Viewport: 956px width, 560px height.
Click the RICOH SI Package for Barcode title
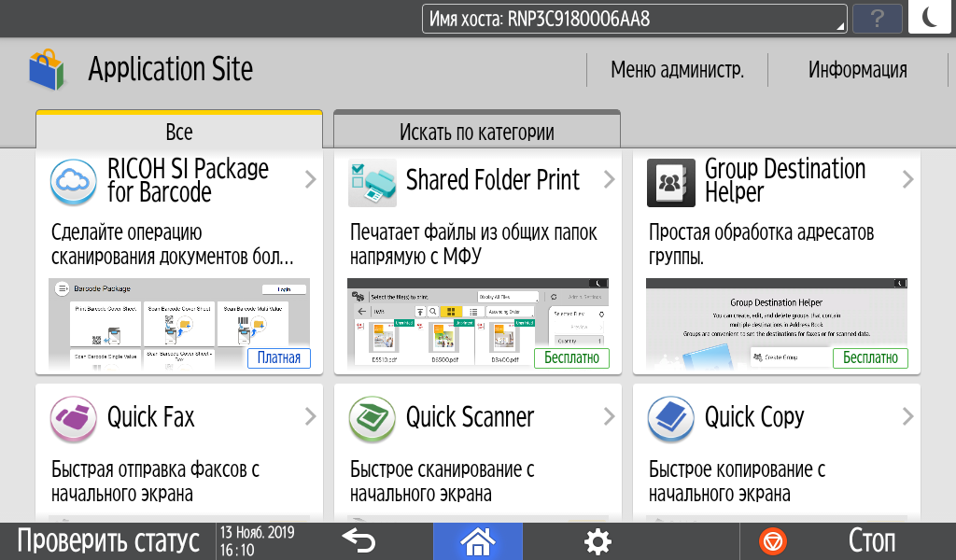188,180
